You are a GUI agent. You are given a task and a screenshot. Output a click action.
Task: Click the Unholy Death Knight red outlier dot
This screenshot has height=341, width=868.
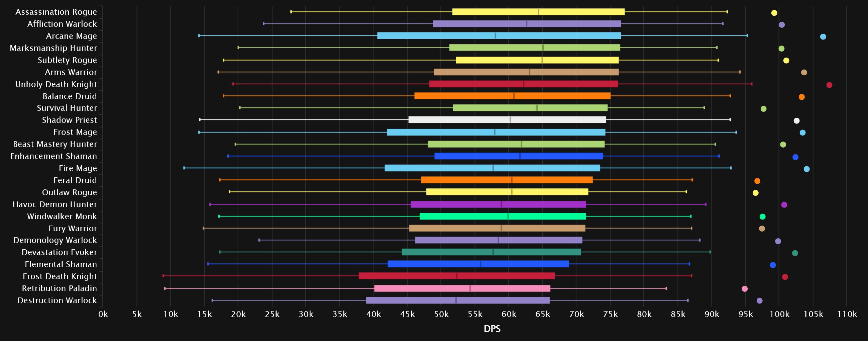pyautogui.click(x=829, y=85)
